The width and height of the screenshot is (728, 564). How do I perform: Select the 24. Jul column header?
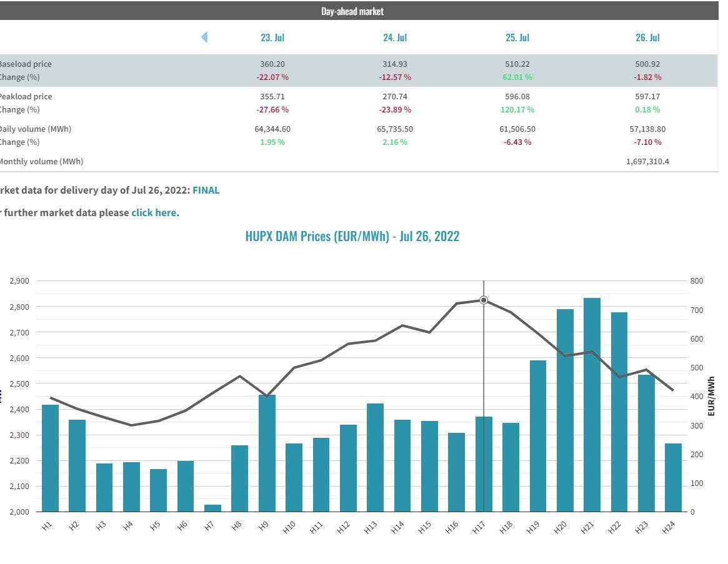coord(395,37)
